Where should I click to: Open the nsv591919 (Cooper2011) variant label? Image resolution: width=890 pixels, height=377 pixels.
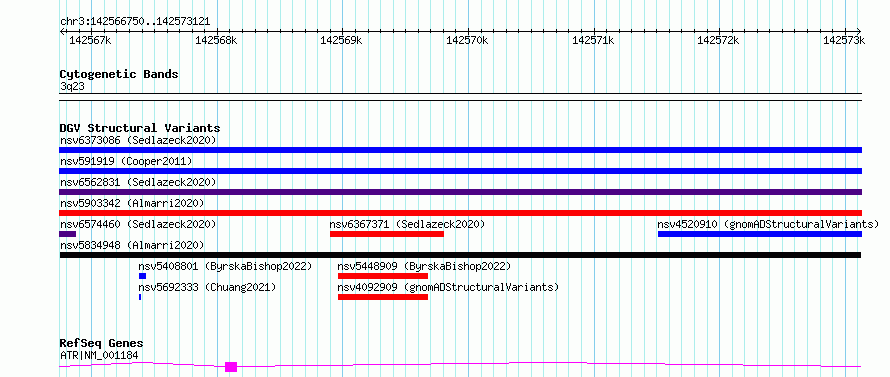coord(126,161)
